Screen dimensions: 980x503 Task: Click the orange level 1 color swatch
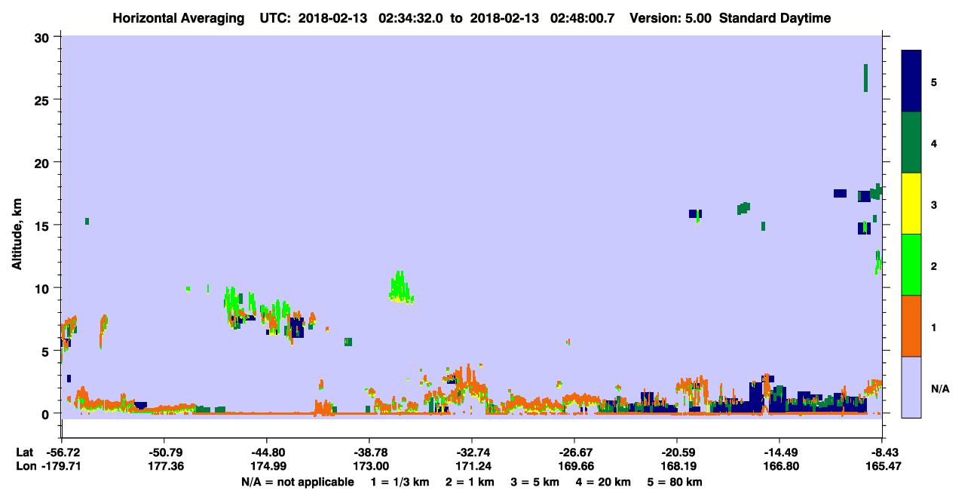click(x=911, y=326)
